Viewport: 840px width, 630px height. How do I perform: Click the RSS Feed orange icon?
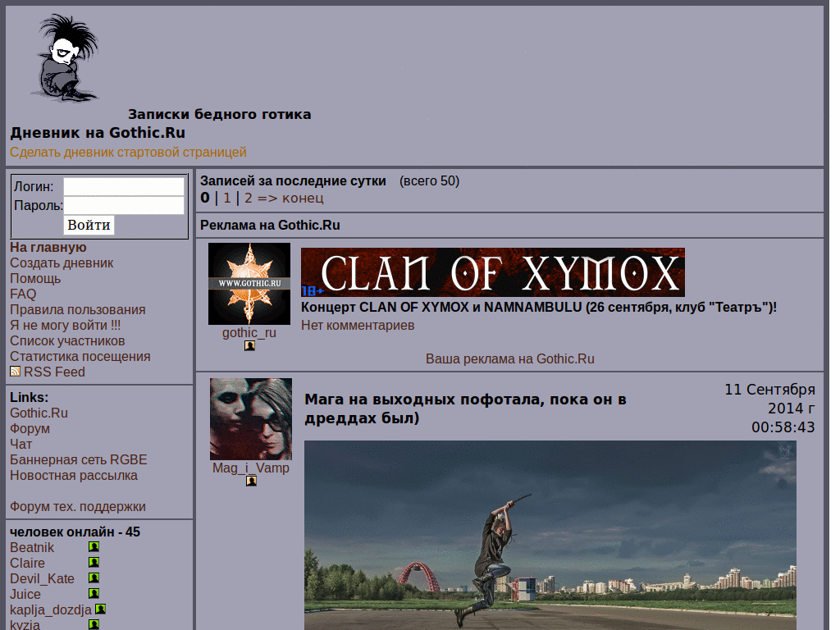[15, 372]
